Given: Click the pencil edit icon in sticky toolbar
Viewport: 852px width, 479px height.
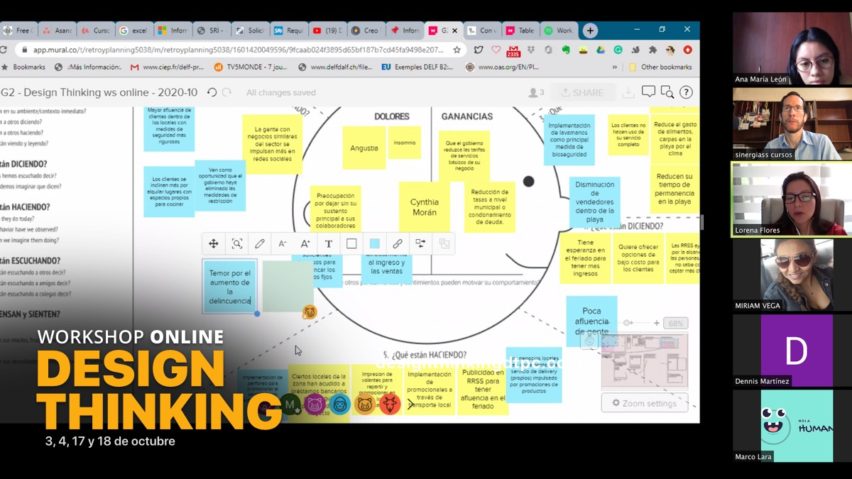Looking at the screenshot, I should coord(260,244).
